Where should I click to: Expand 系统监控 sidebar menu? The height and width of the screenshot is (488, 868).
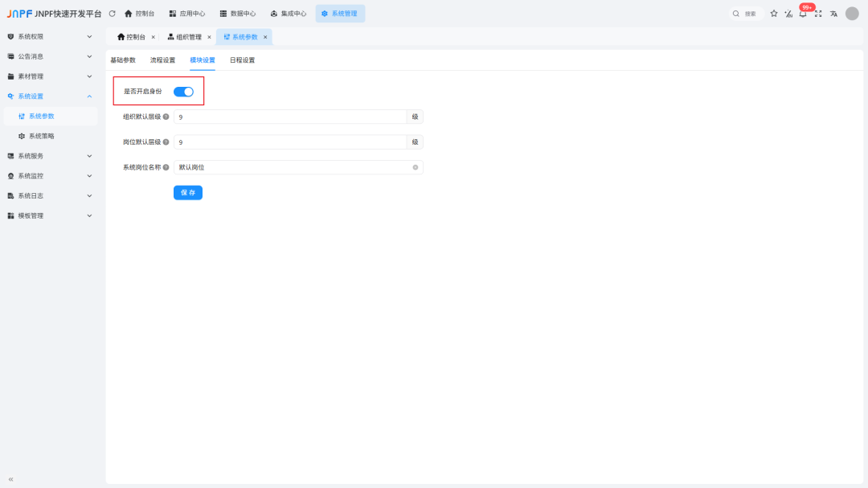(x=50, y=176)
